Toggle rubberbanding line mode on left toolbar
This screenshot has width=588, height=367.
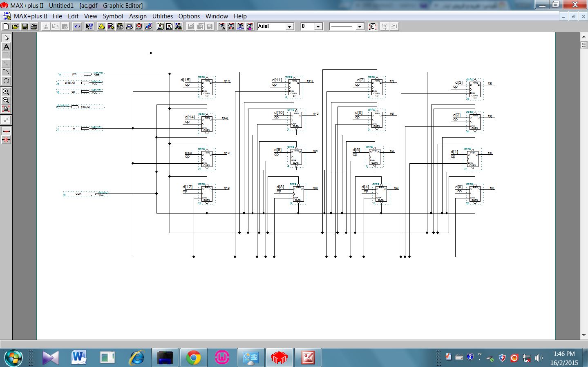(6, 131)
